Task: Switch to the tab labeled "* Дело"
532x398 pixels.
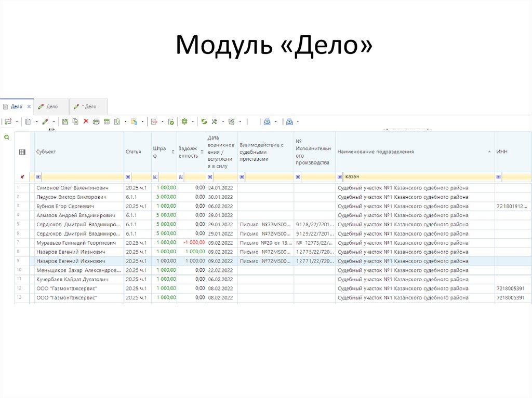Action: [86, 106]
